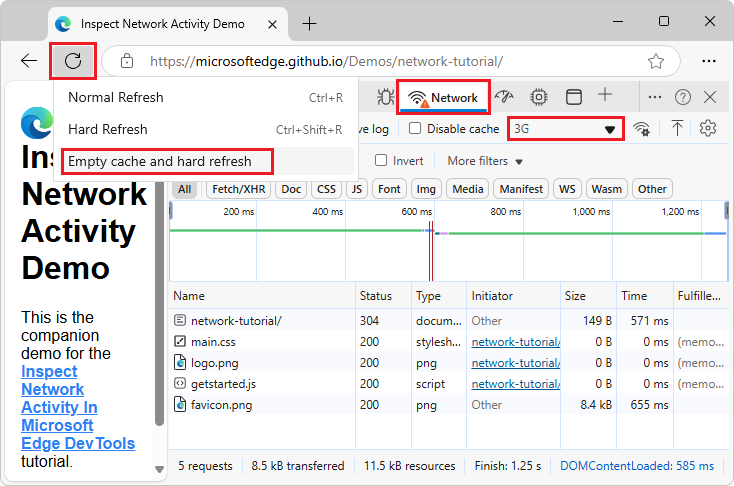734x486 pixels.
Task: Open the more tools plus button
Action: [x=605, y=96]
